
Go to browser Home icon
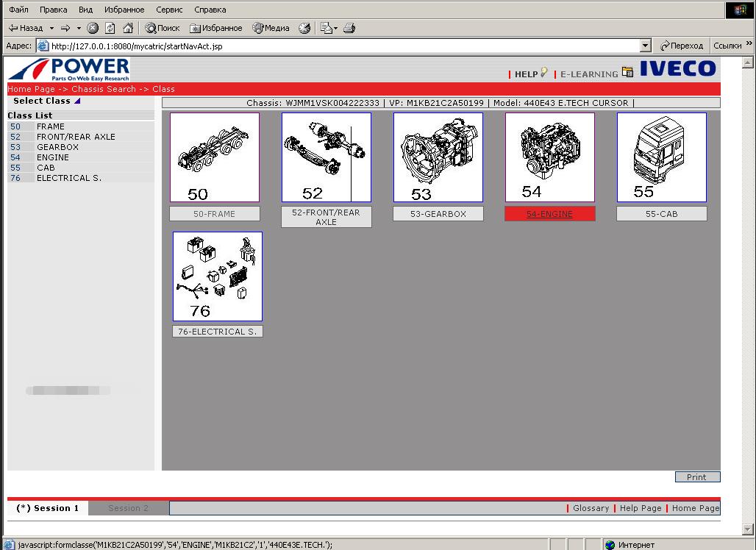click(128, 28)
